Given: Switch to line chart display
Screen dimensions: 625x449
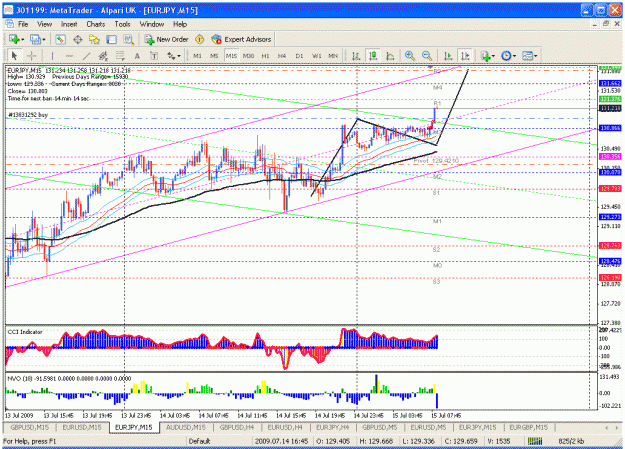Looking at the screenshot, I should click(390, 56).
